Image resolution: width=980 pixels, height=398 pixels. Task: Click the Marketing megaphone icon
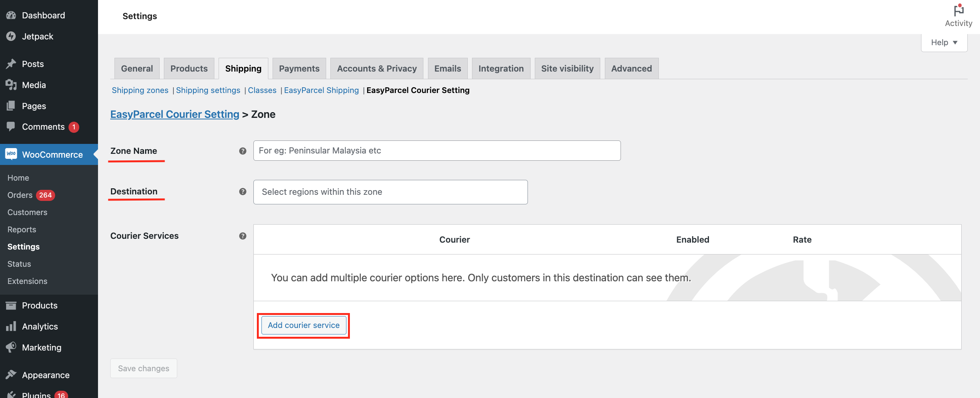(x=11, y=347)
